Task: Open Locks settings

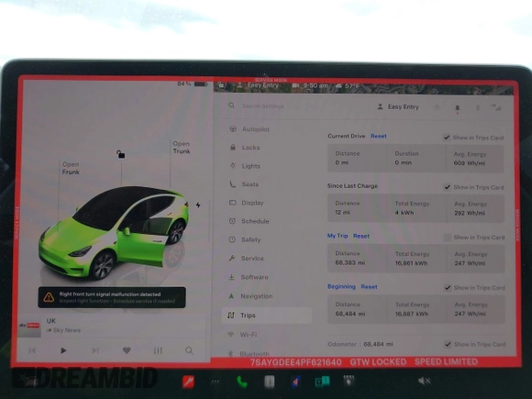Action: point(245,148)
